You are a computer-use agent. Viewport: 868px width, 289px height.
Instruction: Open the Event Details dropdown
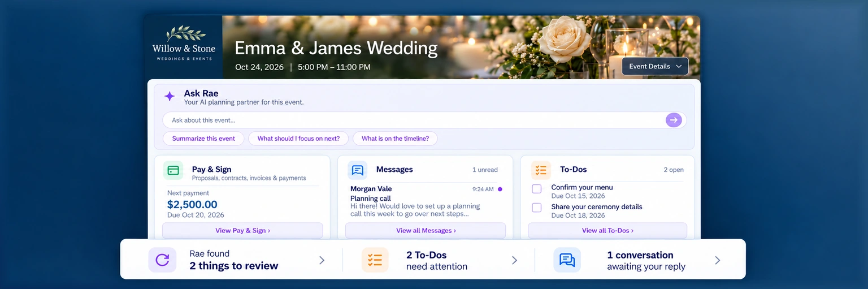655,66
